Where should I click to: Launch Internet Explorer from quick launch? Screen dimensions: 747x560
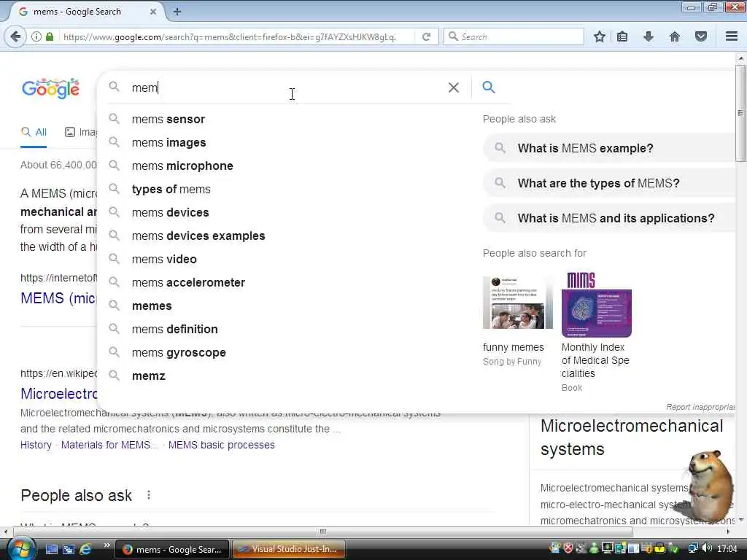(x=86, y=549)
